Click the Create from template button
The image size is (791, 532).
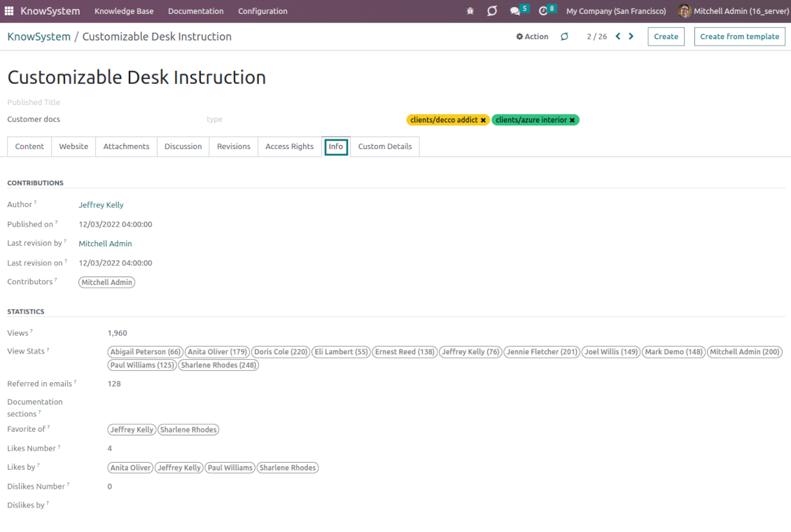coord(739,36)
